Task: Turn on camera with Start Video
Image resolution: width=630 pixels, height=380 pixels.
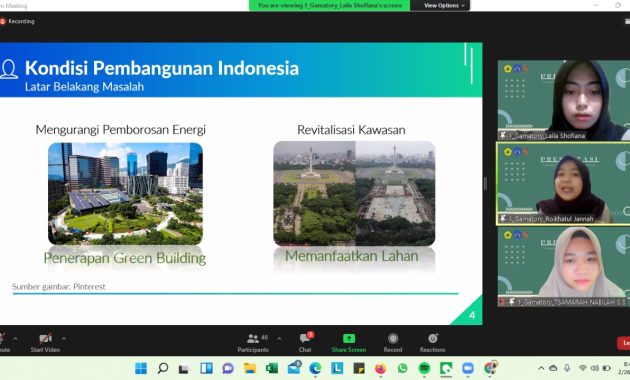Action: click(45, 343)
